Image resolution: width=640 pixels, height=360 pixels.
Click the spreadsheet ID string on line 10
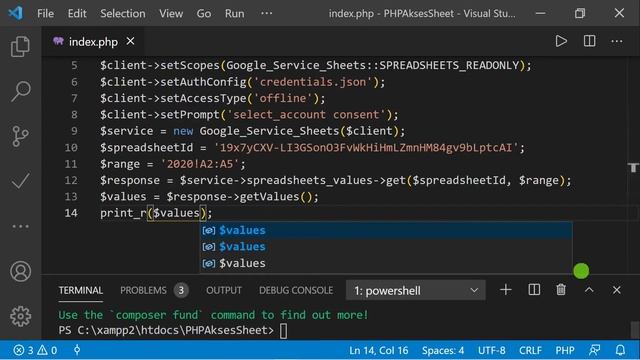tap(366, 147)
